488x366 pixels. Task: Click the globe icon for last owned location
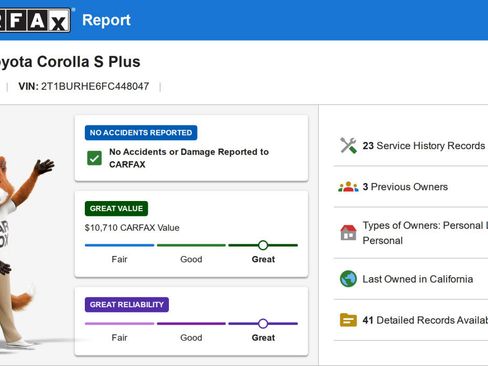[x=348, y=279]
